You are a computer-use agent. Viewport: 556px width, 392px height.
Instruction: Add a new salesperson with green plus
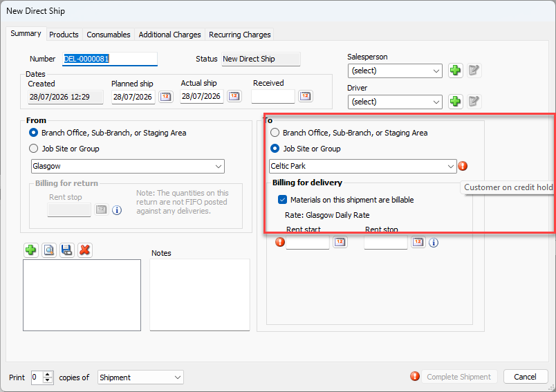[x=455, y=71]
